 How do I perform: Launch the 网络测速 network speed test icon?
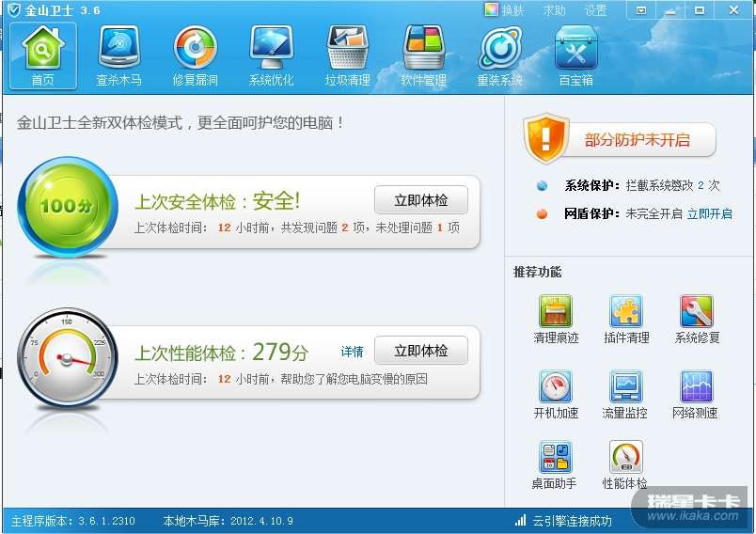click(x=696, y=386)
